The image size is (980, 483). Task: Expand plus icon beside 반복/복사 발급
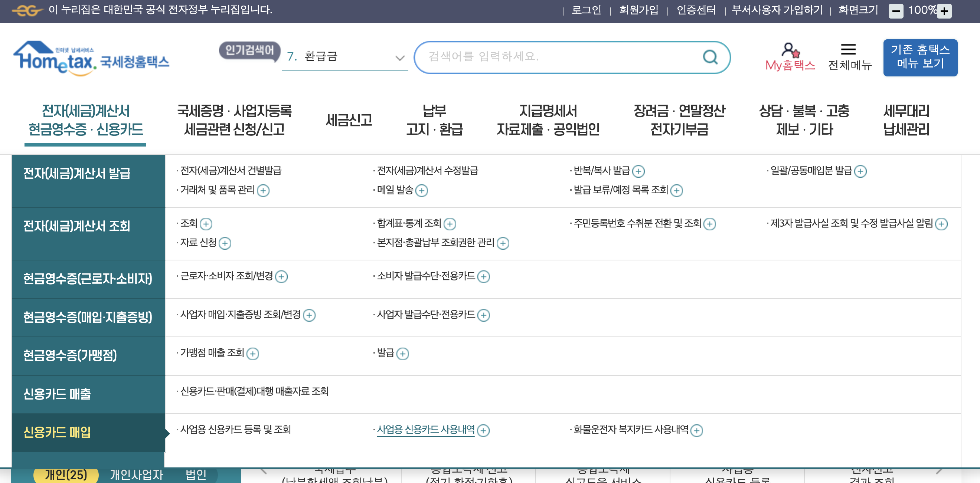(x=638, y=171)
